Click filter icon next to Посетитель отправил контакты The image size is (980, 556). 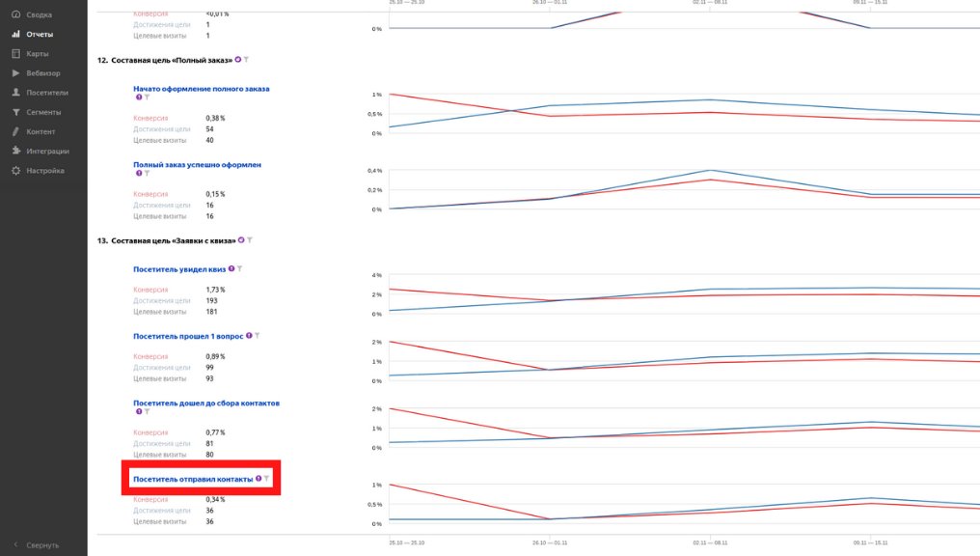(x=267, y=479)
